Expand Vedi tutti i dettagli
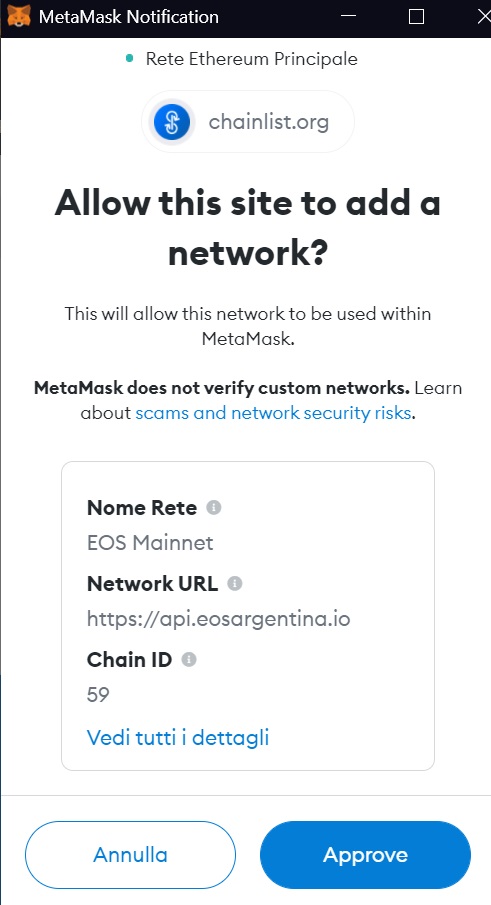Screen dimensions: 491x905 click(x=178, y=737)
